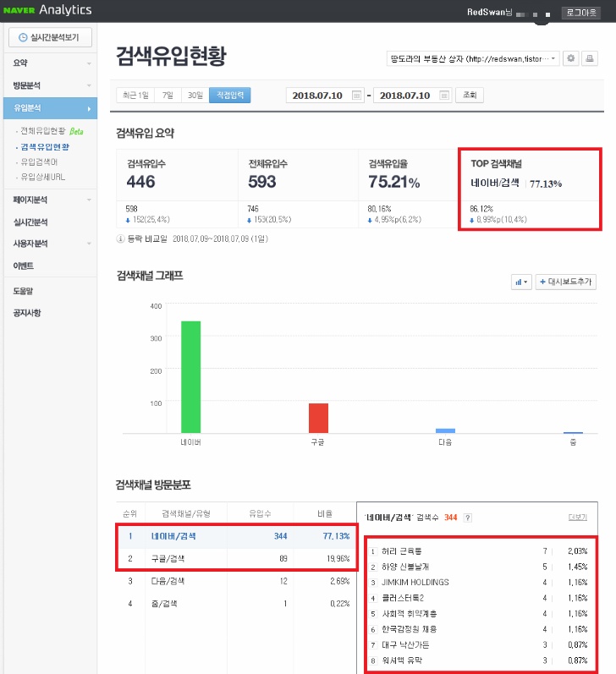Select the 30일 period tab
This screenshot has height=674, width=616.
195,95
